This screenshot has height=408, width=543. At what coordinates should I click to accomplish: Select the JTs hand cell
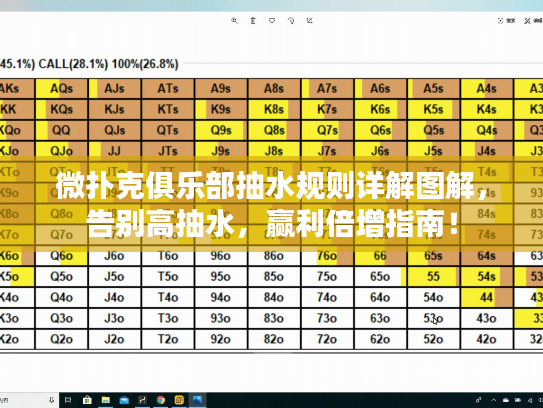tap(168, 151)
